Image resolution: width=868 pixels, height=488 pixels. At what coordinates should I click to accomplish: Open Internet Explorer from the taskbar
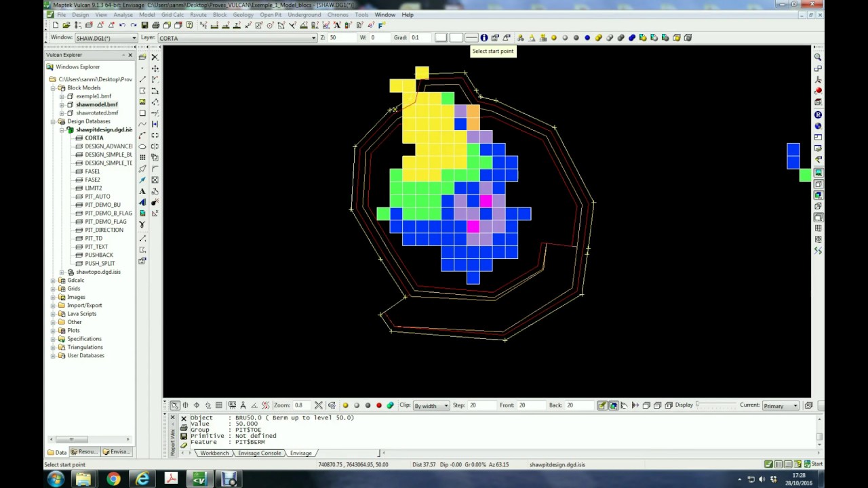tap(142, 479)
